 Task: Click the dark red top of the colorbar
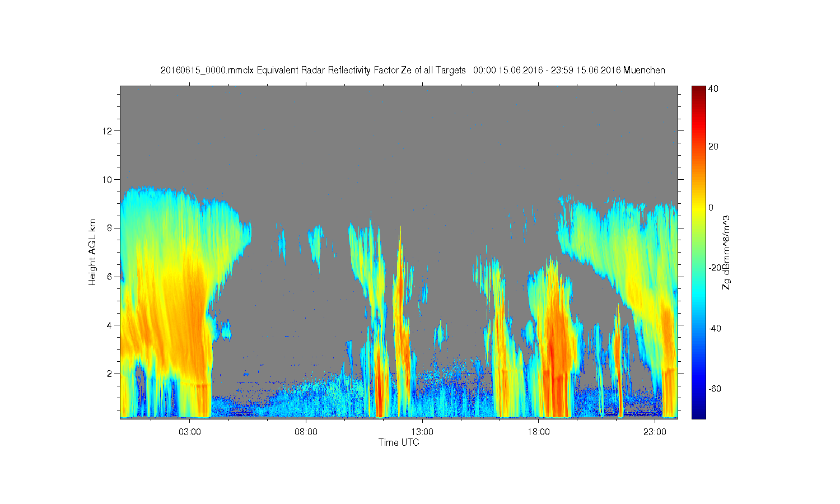(x=698, y=90)
